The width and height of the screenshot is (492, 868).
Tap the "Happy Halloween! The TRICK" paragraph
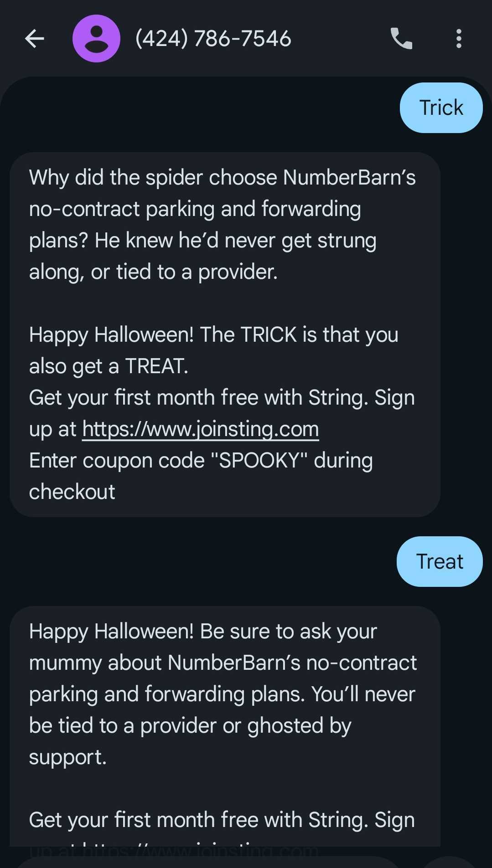(x=213, y=350)
